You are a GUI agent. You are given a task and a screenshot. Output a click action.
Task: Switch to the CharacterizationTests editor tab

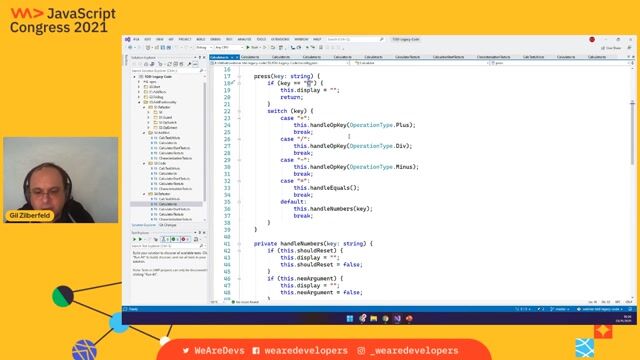click(493, 57)
